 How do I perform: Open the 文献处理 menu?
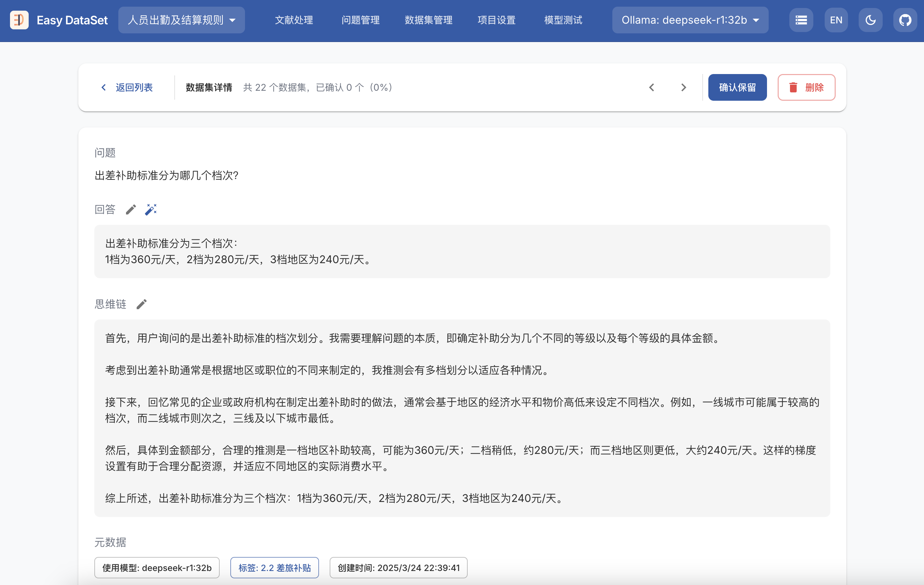click(x=294, y=20)
